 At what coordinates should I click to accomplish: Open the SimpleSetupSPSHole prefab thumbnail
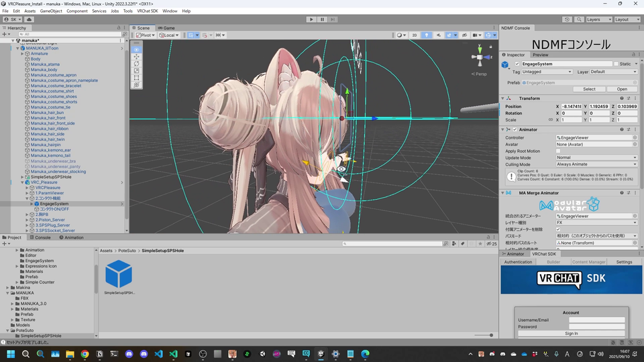pyautogui.click(x=119, y=274)
